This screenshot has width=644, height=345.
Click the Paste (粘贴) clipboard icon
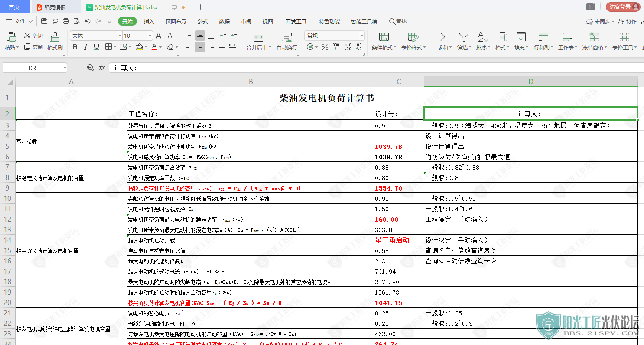(x=11, y=37)
